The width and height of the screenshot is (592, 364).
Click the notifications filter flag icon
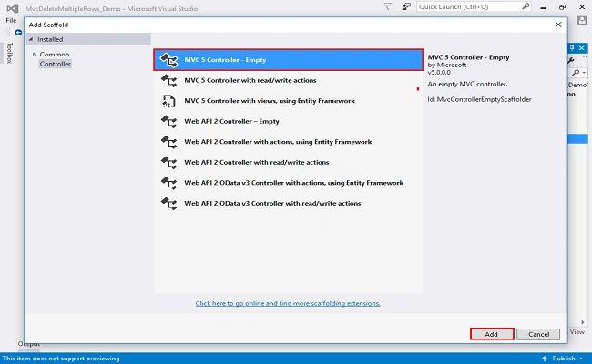pyautogui.click(x=388, y=6)
